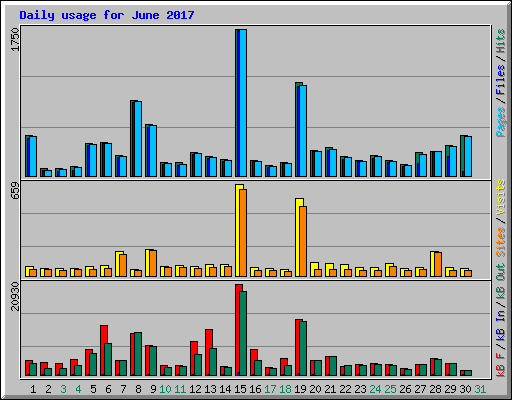Click day label 13 on the x-axis
The height and width of the screenshot is (400, 512).
pyautogui.click(x=210, y=389)
